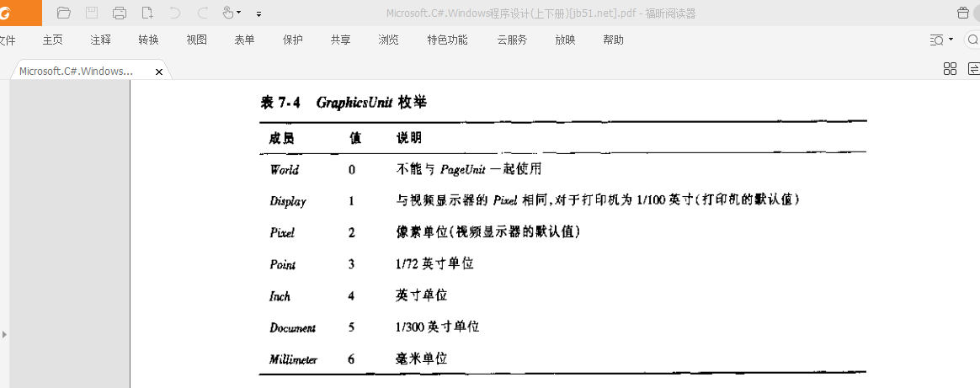Click the Print icon in the toolbar

click(120, 13)
